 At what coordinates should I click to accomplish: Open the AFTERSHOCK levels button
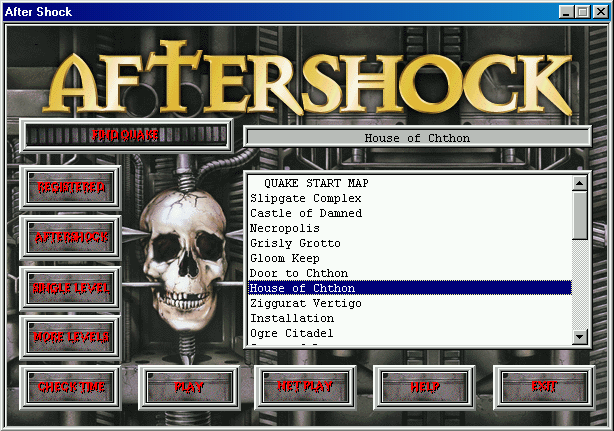tap(71, 238)
